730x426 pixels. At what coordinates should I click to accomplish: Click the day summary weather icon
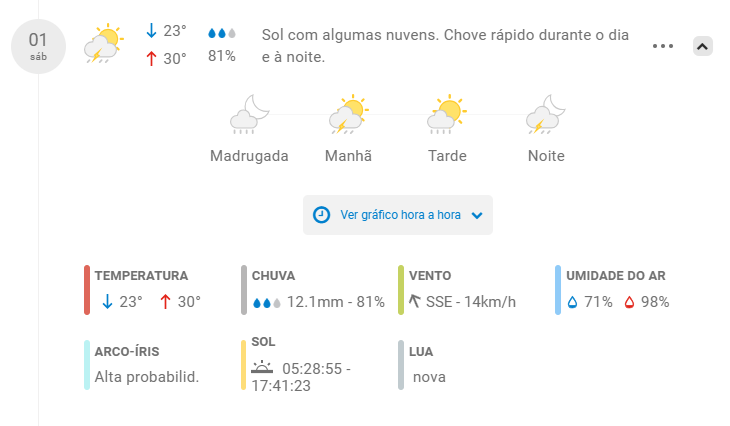(x=102, y=45)
